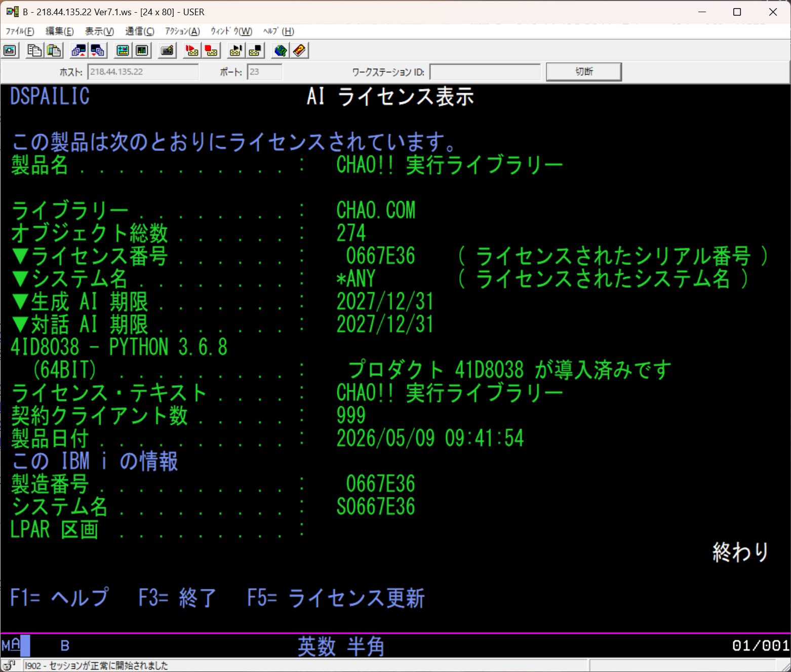Screen dimensions: 791x672
Task: Close the 5250 session window
Action: point(773,12)
